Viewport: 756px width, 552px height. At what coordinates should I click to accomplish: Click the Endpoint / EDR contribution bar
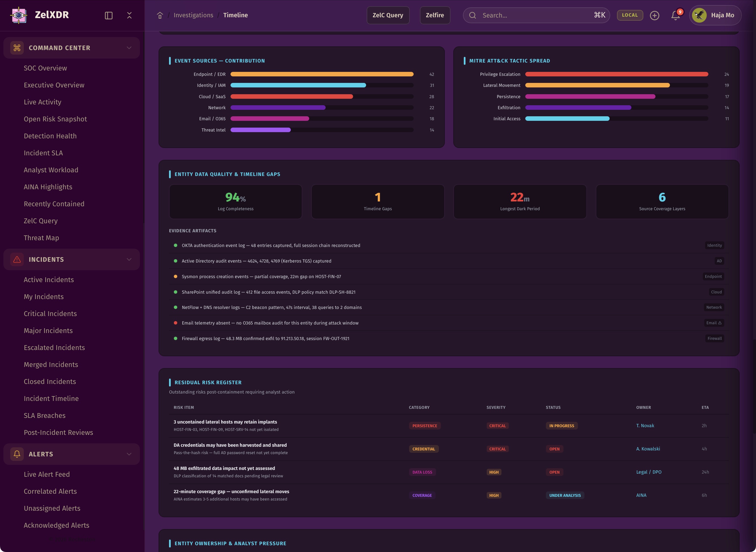pyautogui.click(x=322, y=74)
